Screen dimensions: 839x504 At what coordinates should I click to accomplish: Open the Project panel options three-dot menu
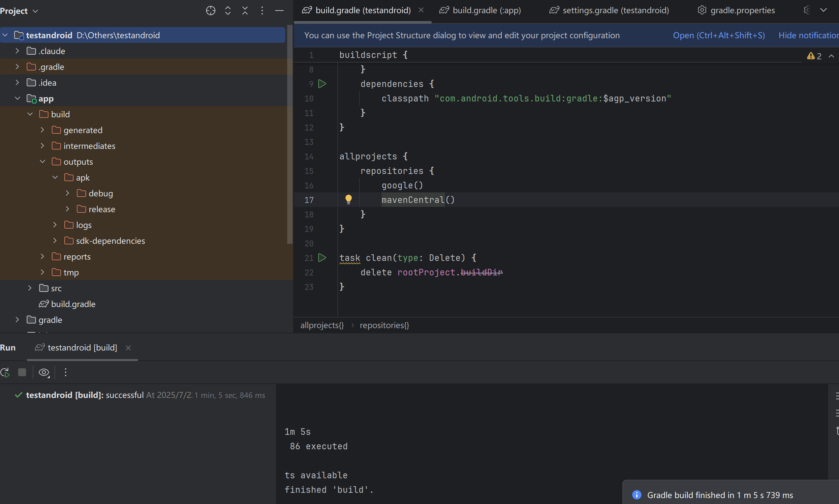(x=262, y=11)
